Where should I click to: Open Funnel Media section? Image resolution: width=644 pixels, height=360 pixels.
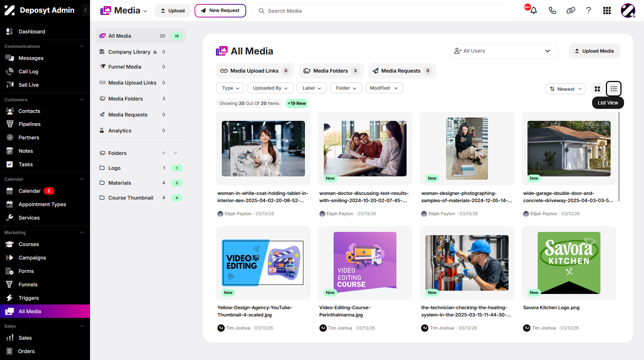(141, 67)
